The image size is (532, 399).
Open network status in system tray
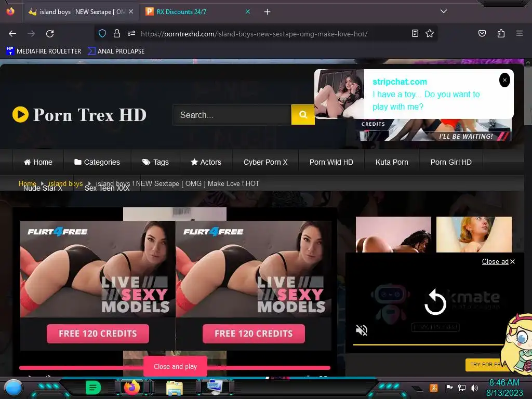[x=461, y=388]
